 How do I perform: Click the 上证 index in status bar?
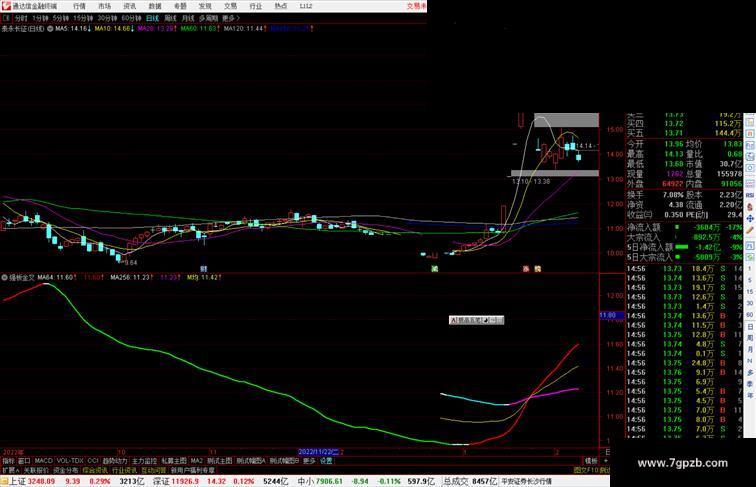[17, 481]
